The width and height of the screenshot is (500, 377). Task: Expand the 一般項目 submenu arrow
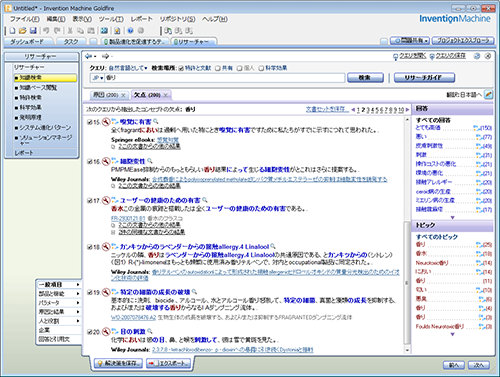pos(78,285)
